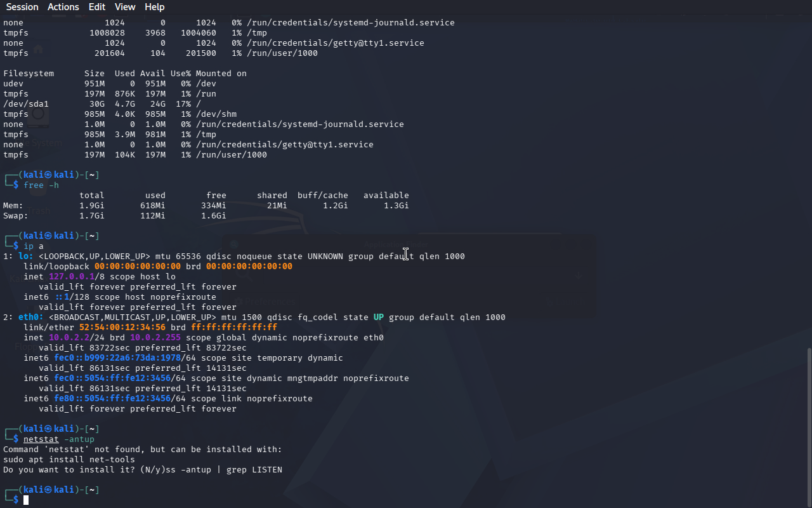This screenshot has height=508, width=812.
Task: Click the active prompt cursor at bottom
Action: point(26,500)
